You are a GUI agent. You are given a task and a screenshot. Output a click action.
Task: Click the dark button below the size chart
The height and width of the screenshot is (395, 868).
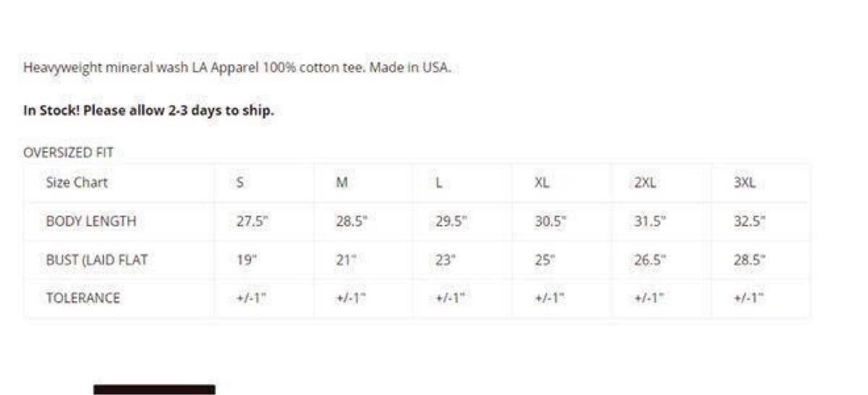pos(154,389)
